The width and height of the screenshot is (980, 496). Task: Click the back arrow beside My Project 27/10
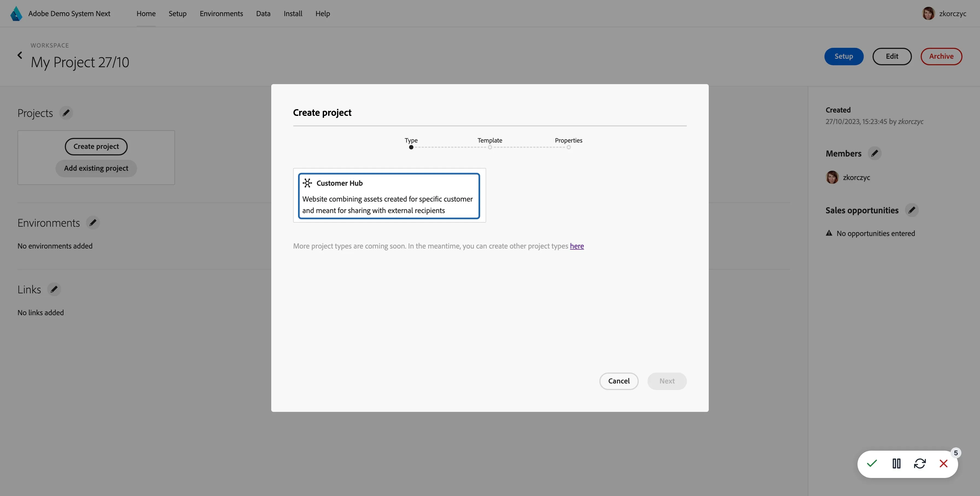coord(20,55)
